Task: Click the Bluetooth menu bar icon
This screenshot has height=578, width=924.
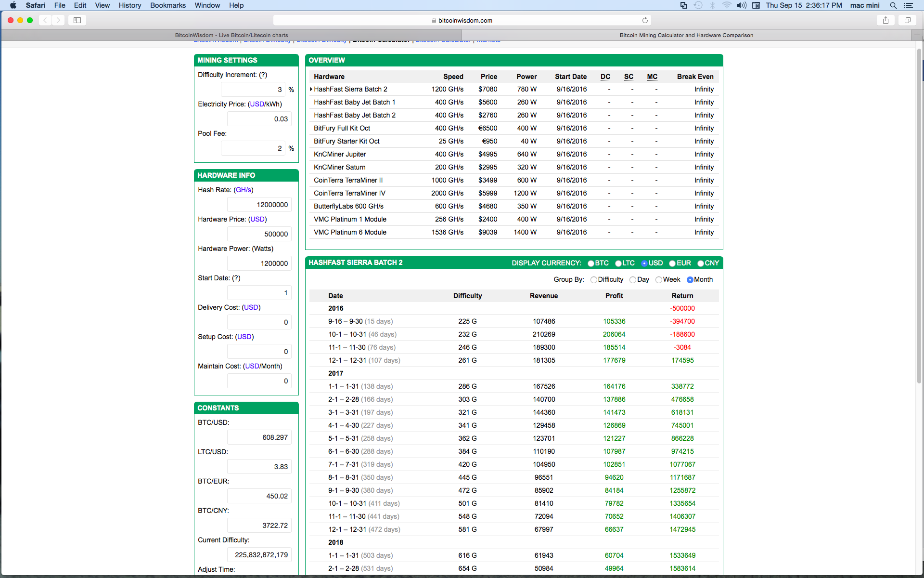Action: [x=712, y=5]
